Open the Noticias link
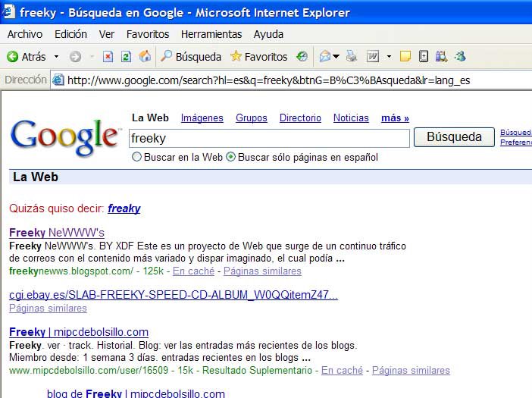 tap(351, 118)
